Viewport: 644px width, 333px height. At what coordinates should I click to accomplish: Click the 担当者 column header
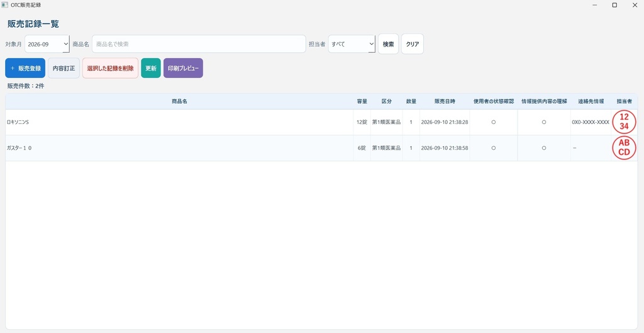[624, 101]
